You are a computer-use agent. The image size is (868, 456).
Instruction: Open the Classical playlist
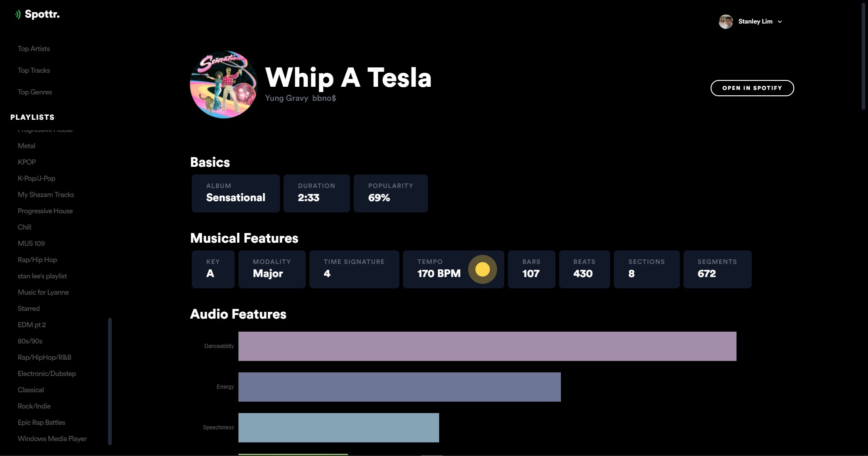click(x=31, y=390)
